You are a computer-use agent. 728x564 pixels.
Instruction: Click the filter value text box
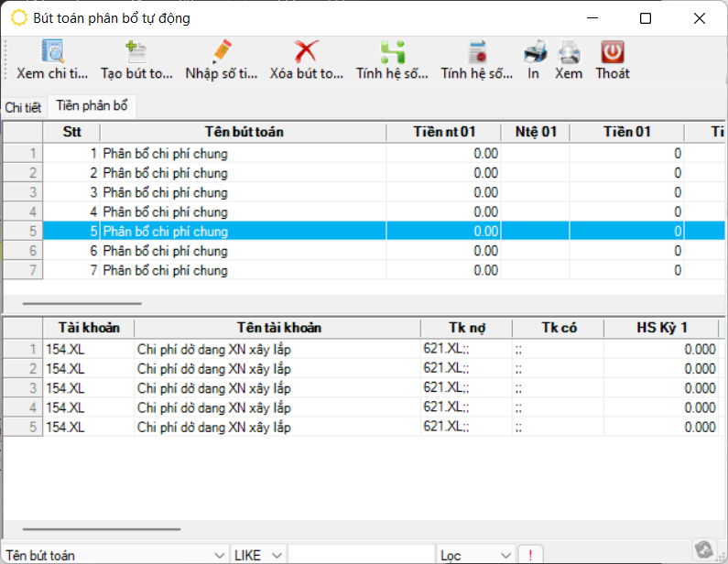click(x=361, y=556)
